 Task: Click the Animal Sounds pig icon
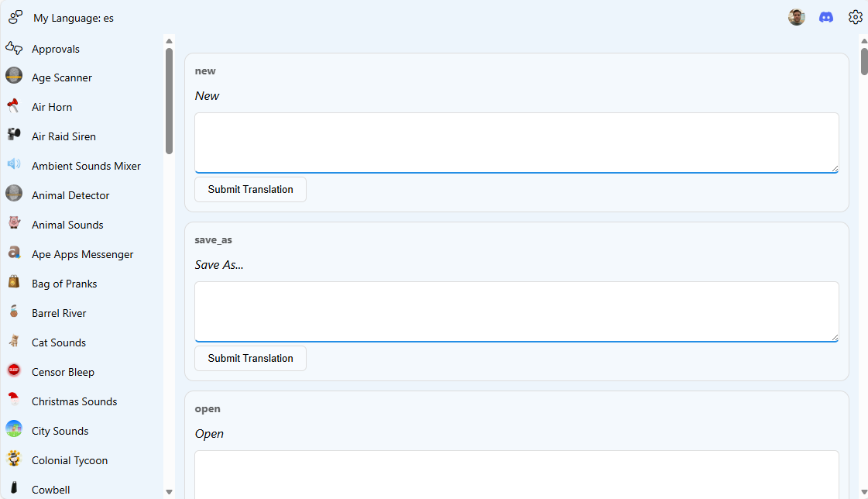tap(14, 225)
